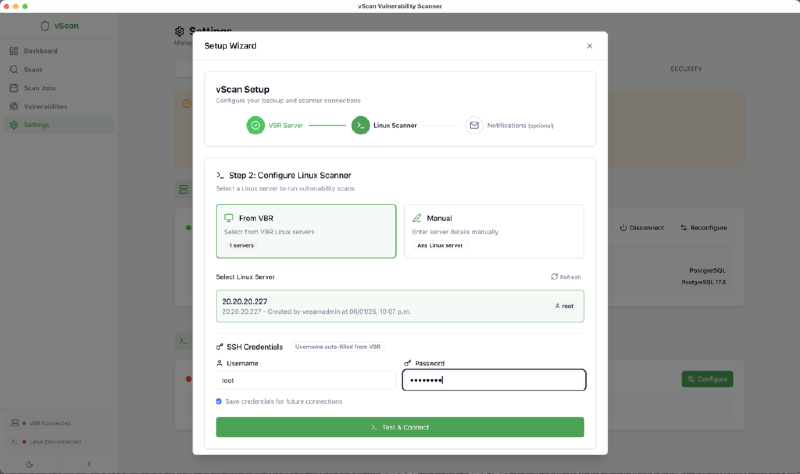Click the Linux Disconnected status indicator
800x474 pixels.
pos(59,442)
